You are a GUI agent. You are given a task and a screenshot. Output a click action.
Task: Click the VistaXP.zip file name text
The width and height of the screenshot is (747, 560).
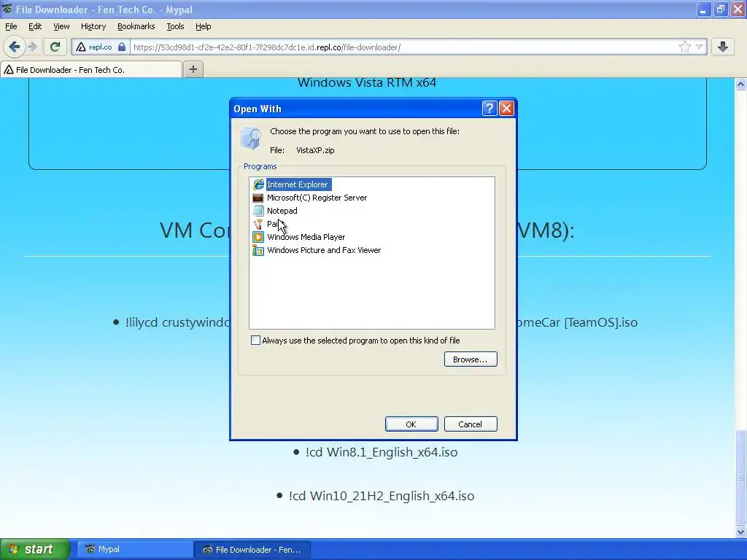(x=315, y=150)
